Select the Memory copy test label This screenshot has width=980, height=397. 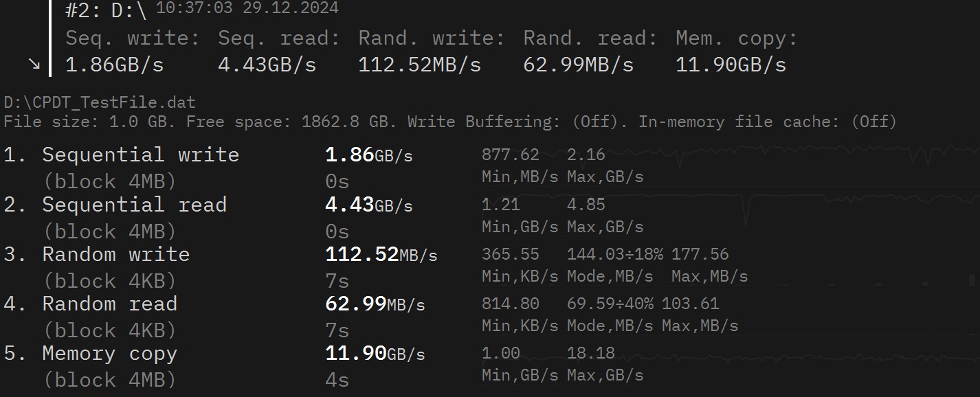click(109, 354)
